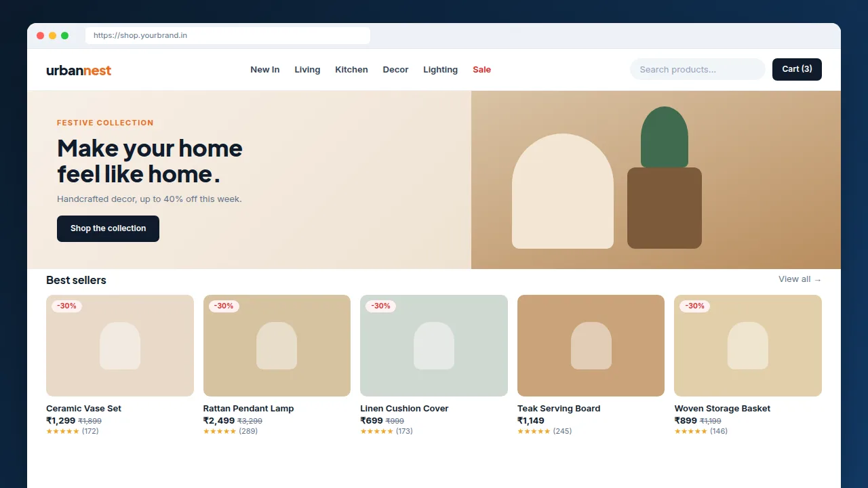Open the New In menu
The image size is (868, 488).
click(264, 70)
